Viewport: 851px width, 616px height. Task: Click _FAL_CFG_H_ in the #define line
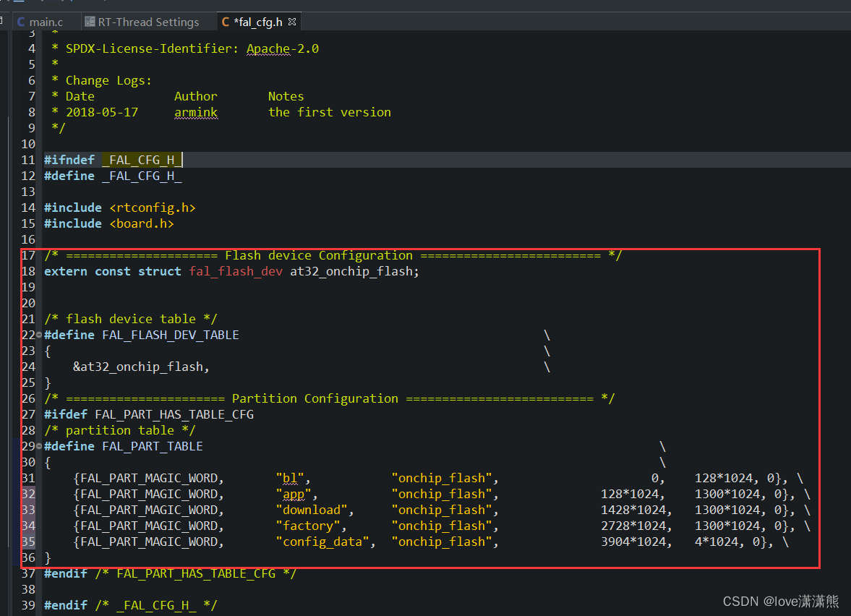pyautogui.click(x=142, y=176)
